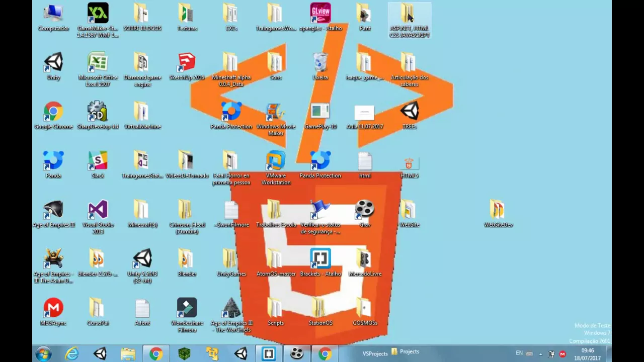Open Age of Empires III The WarChiefs

click(x=231, y=315)
